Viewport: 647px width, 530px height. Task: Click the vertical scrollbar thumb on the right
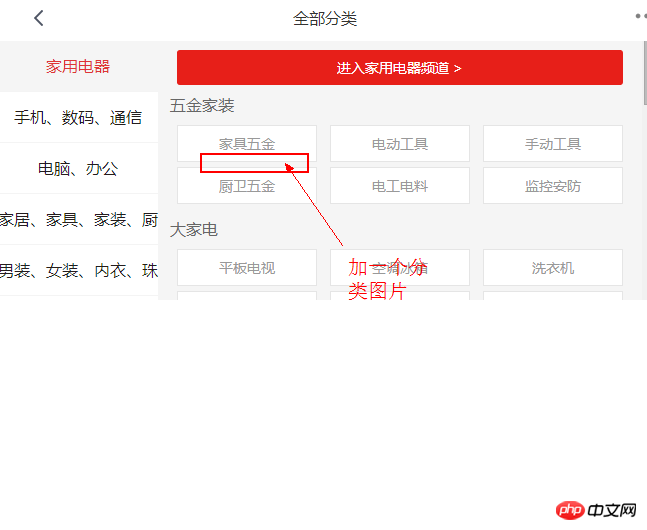pyautogui.click(x=645, y=73)
